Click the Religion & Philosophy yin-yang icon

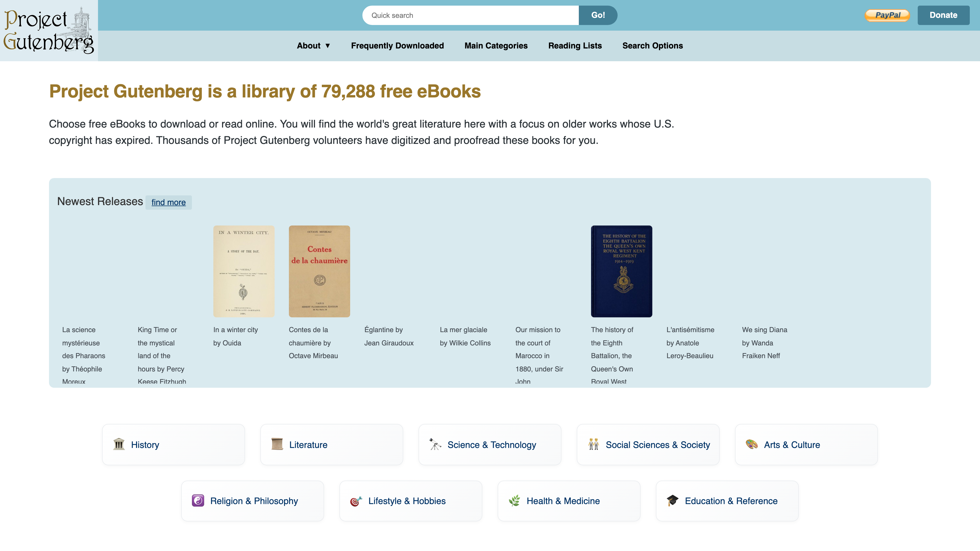coord(198,500)
